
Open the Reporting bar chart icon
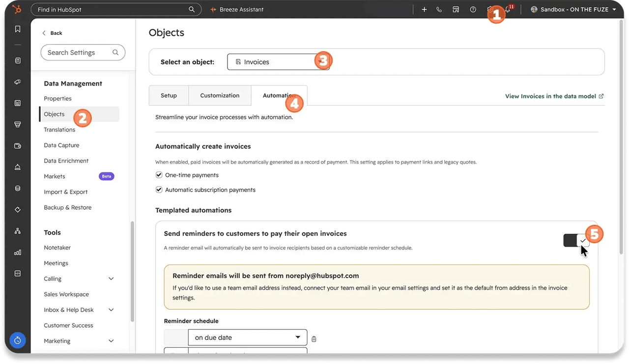[x=18, y=252]
